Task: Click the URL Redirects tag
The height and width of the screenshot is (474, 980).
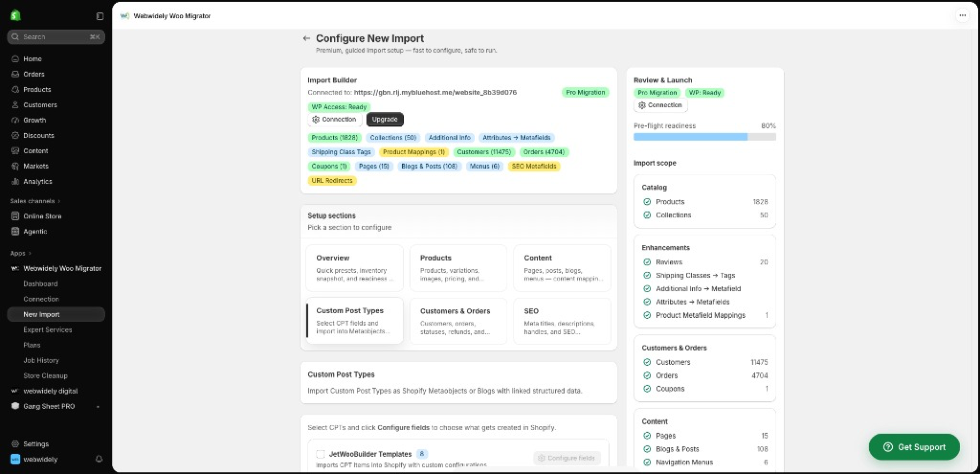Action: pos(332,180)
